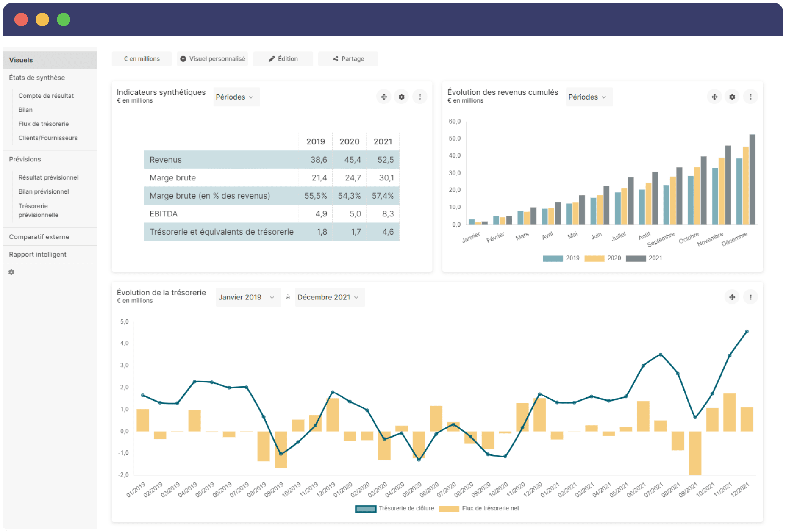Open three-dot menu of Indicateurs synthétiques card
Screen dimensions: 786x532
coord(420,97)
